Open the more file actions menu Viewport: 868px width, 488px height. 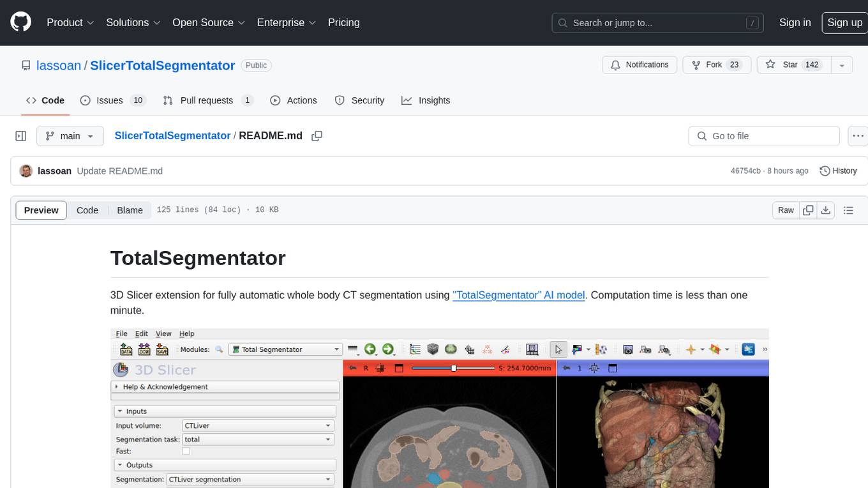[x=858, y=136]
